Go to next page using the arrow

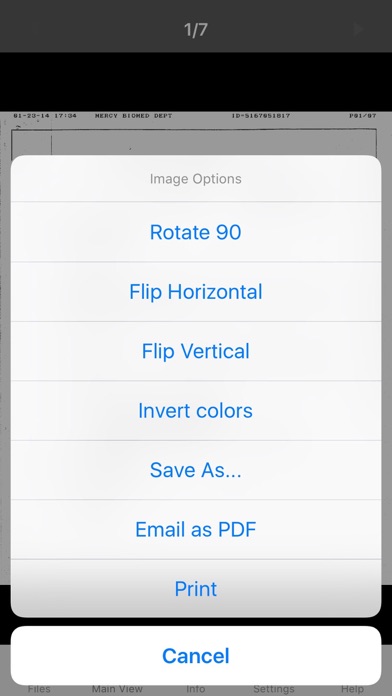coord(358,30)
